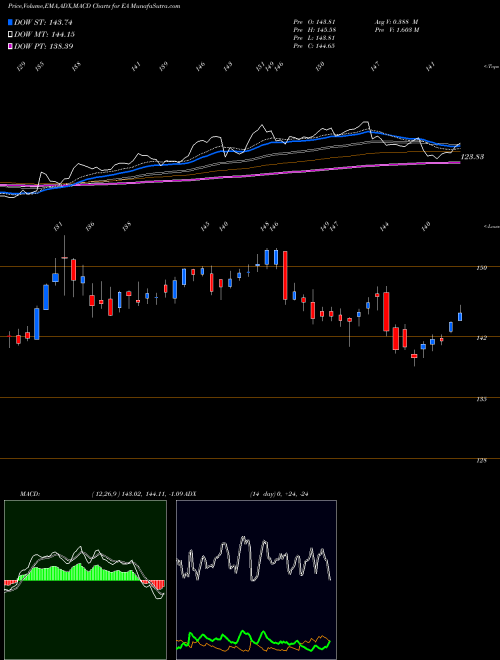Screen dimensions: 500x660
Task: Click the Pre V: 1.603 M value
Action: (397, 29)
